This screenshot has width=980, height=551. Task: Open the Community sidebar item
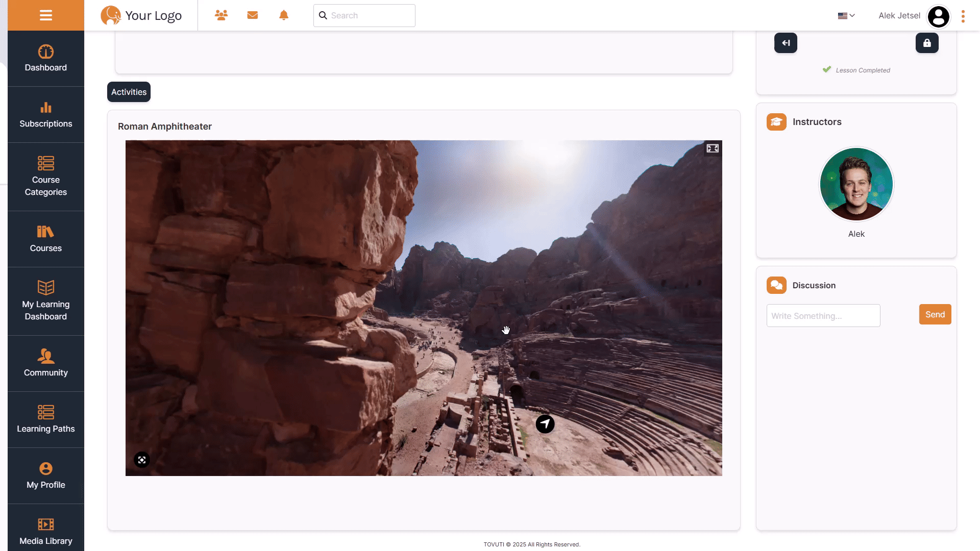tap(46, 364)
